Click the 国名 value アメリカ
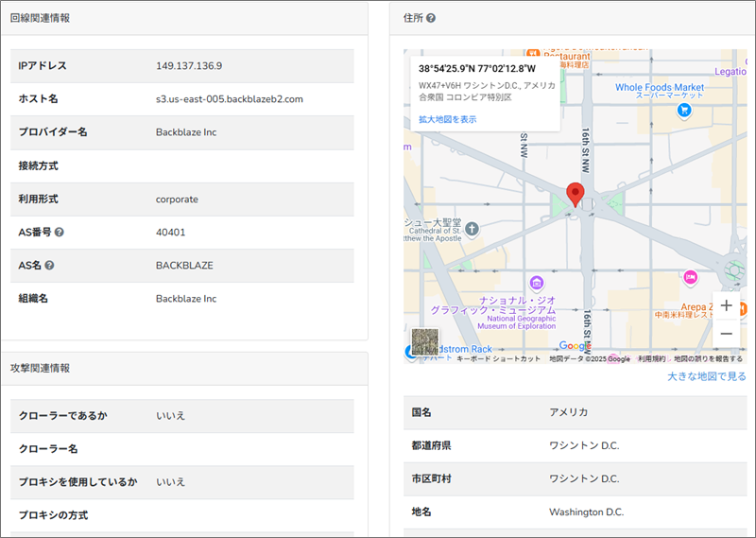 569,412
